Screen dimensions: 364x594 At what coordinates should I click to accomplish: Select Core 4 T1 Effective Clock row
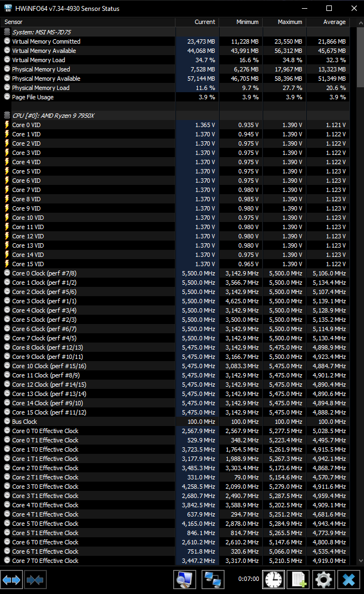(175, 514)
